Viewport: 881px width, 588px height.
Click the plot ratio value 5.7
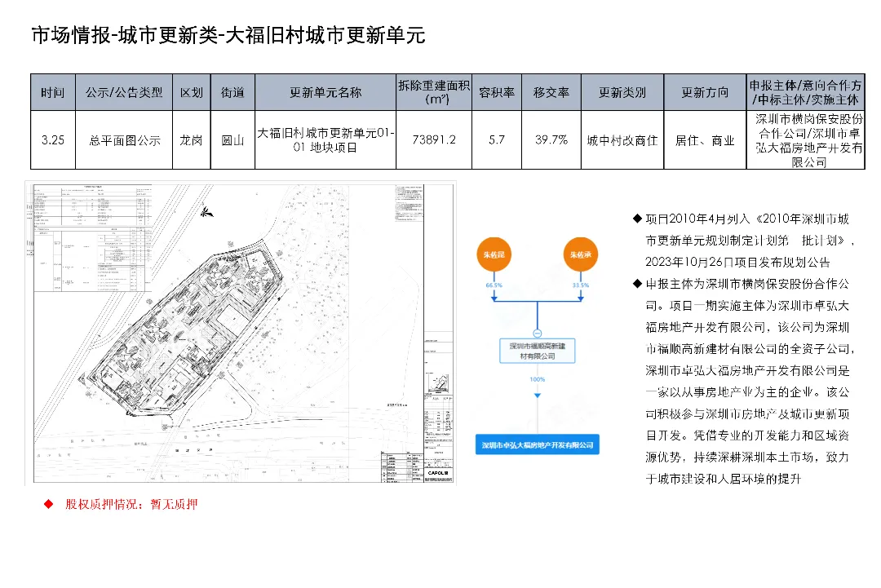(497, 139)
